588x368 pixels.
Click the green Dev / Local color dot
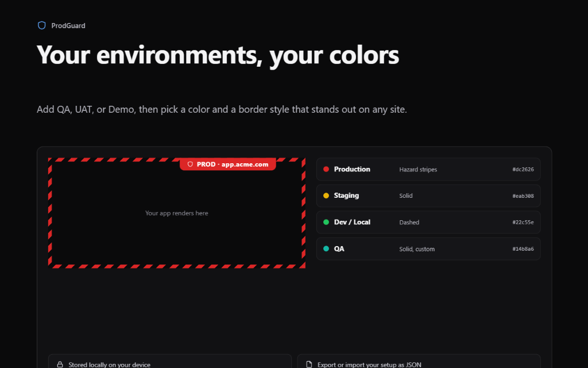click(326, 223)
